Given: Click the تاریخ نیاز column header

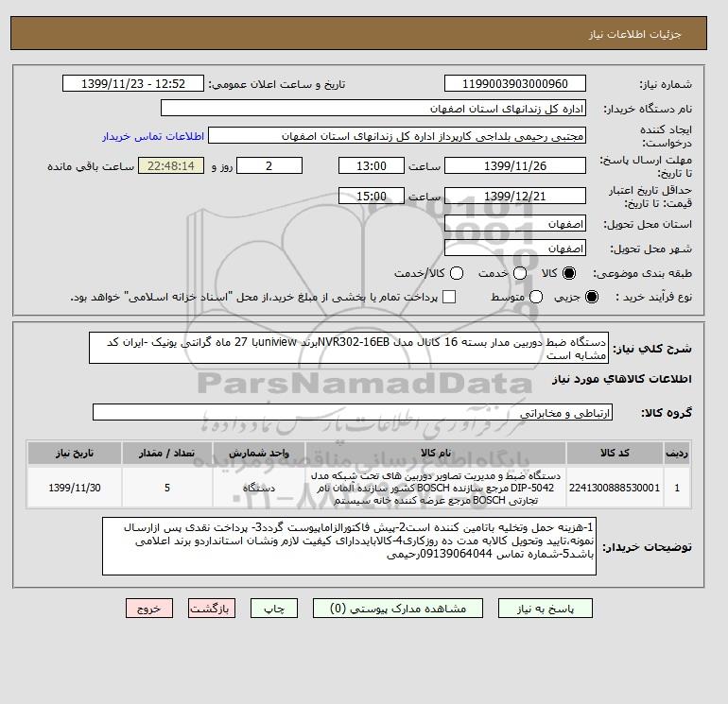Looking at the screenshot, I should pyautogui.click(x=75, y=453).
